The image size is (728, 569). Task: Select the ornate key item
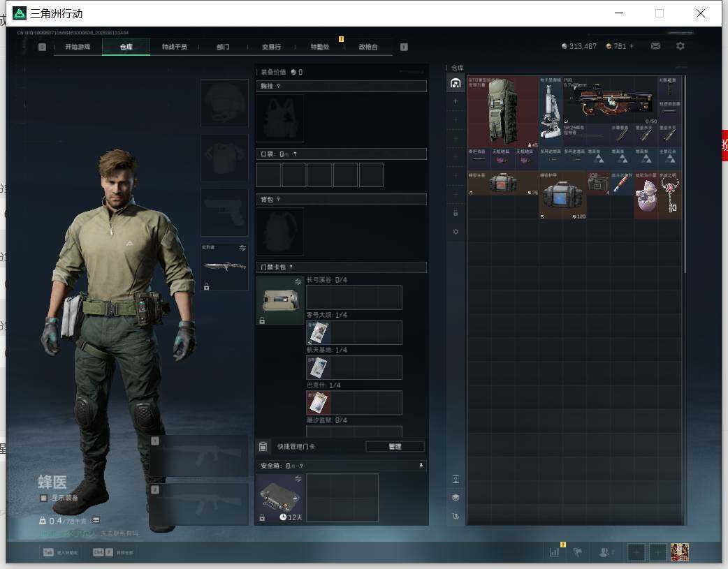[670, 195]
